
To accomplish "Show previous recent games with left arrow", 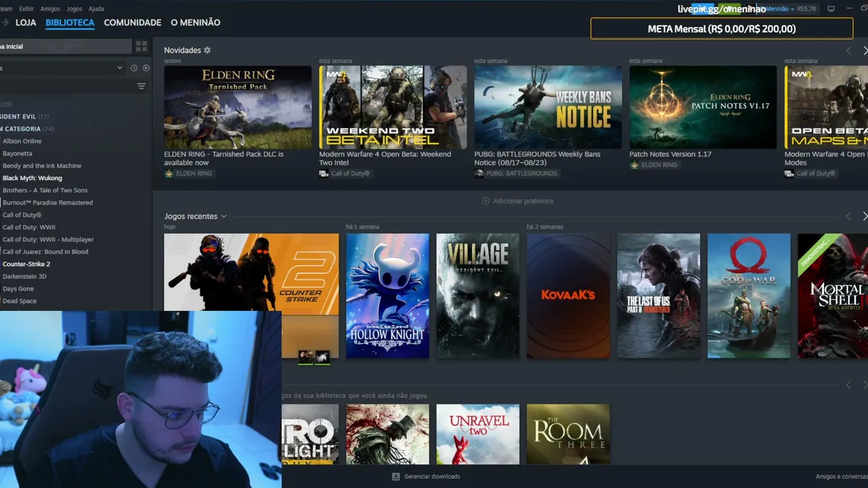I will pos(848,216).
